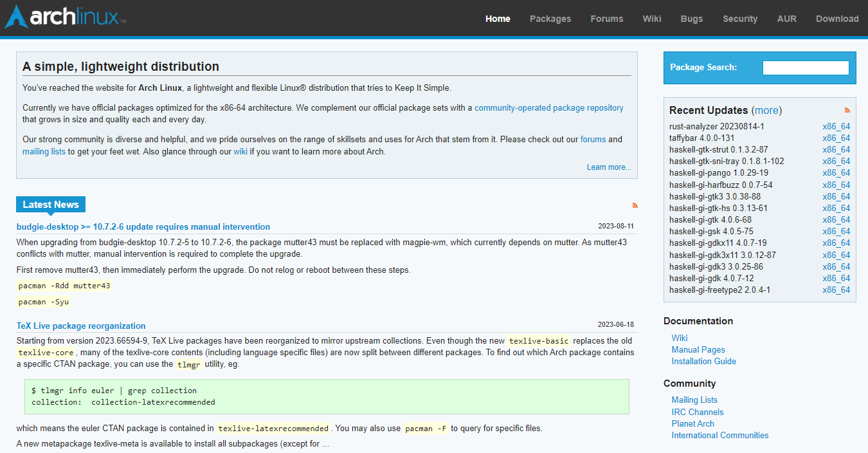
Task: Open the haskell-gi-gdk 4.0.7-12 update
Action: click(712, 279)
